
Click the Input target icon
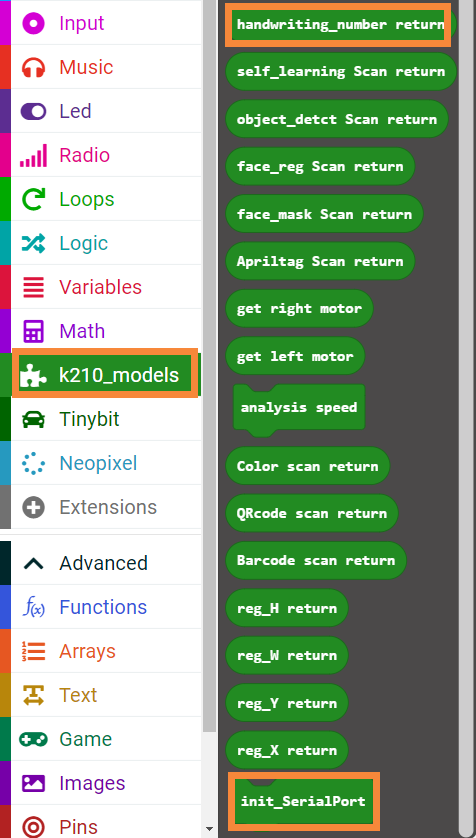pos(34,24)
